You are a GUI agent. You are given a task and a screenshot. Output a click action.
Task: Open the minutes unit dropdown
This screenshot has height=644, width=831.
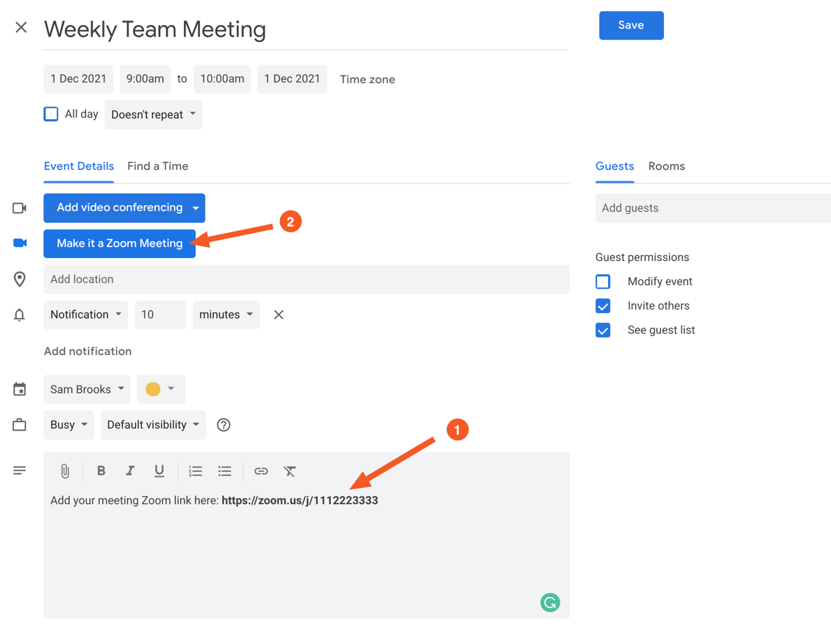226,315
